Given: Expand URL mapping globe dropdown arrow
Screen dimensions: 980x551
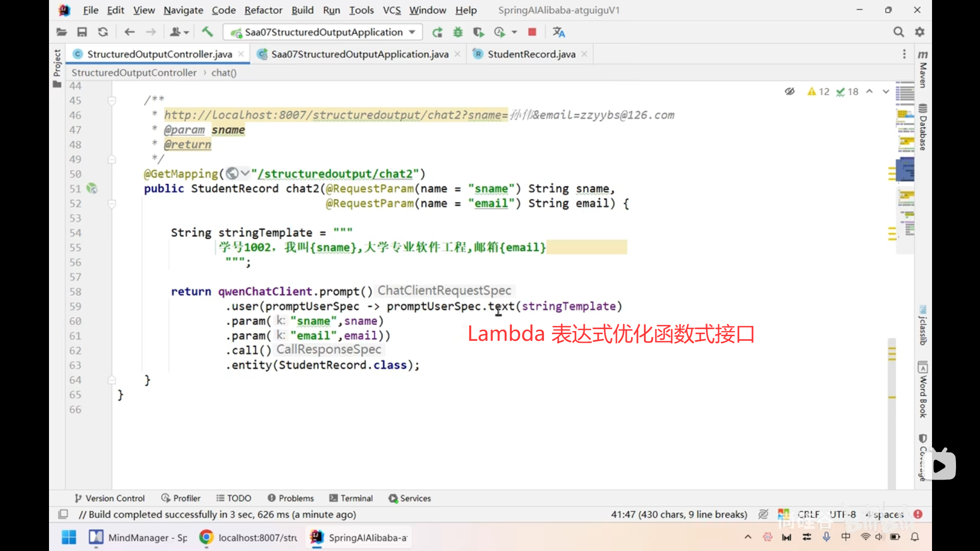Looking at the screenshot, I should point(245,173).
